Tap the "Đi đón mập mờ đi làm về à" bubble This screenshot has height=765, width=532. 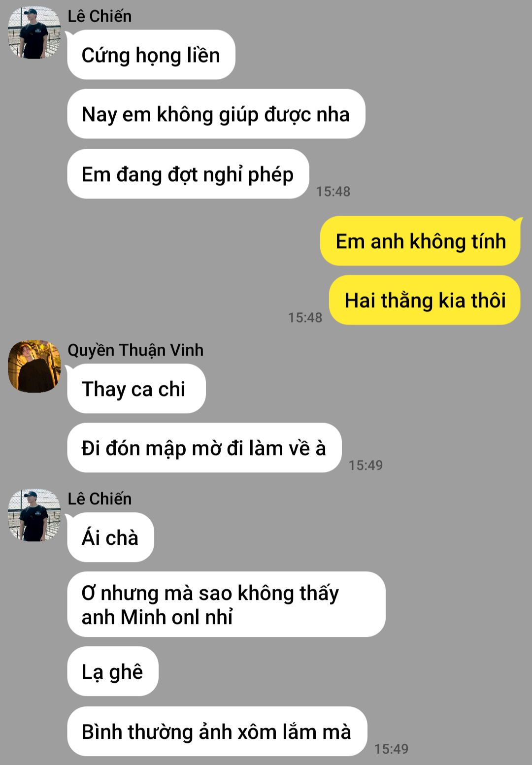204,448
